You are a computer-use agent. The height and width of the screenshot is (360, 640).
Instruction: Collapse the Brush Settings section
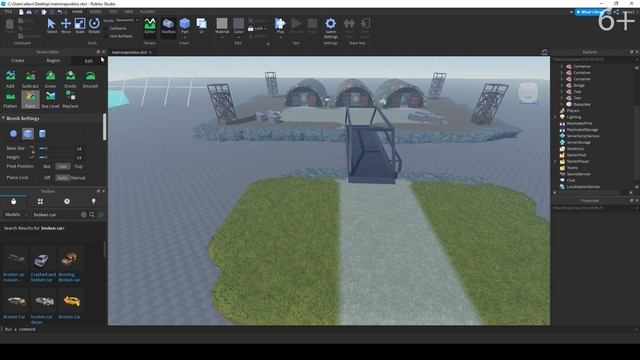[x=3, y=118]
